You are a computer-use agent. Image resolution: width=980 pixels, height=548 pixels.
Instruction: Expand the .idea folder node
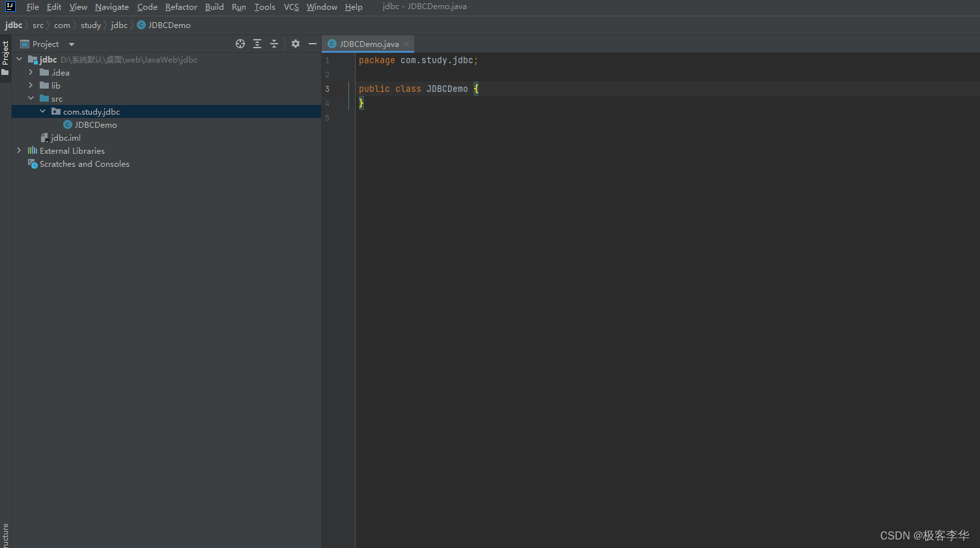(31, 72)
